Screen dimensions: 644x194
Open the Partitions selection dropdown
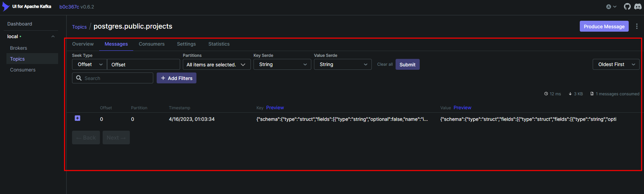click(216, 64)
